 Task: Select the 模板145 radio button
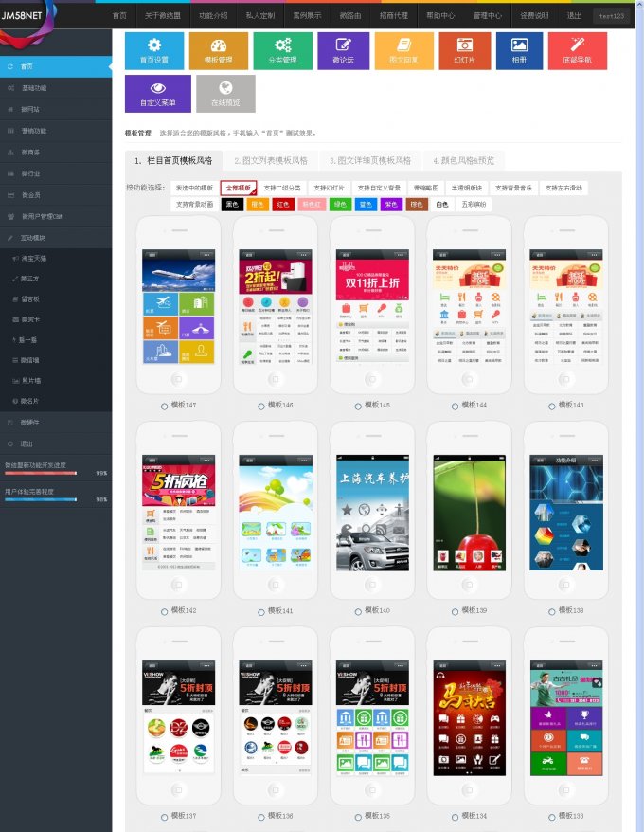358,407
